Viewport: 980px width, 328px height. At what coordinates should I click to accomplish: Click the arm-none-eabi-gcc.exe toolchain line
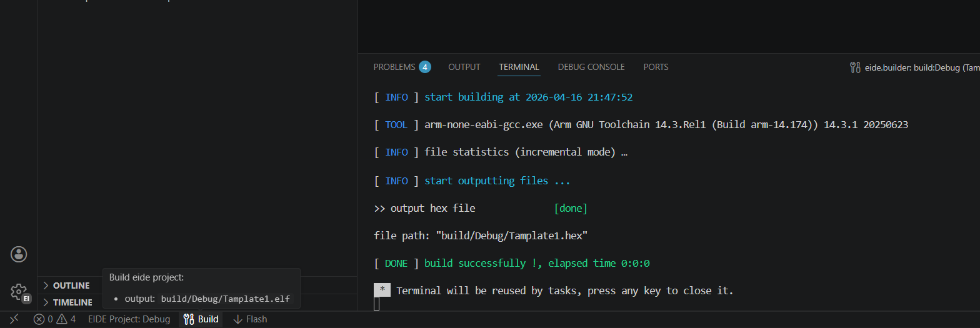tap(641, 125)
